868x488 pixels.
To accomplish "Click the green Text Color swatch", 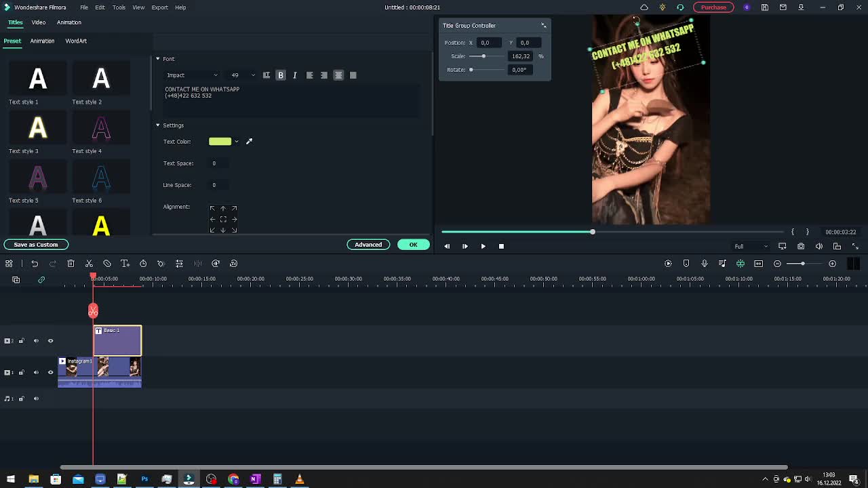I will (220, 141).
